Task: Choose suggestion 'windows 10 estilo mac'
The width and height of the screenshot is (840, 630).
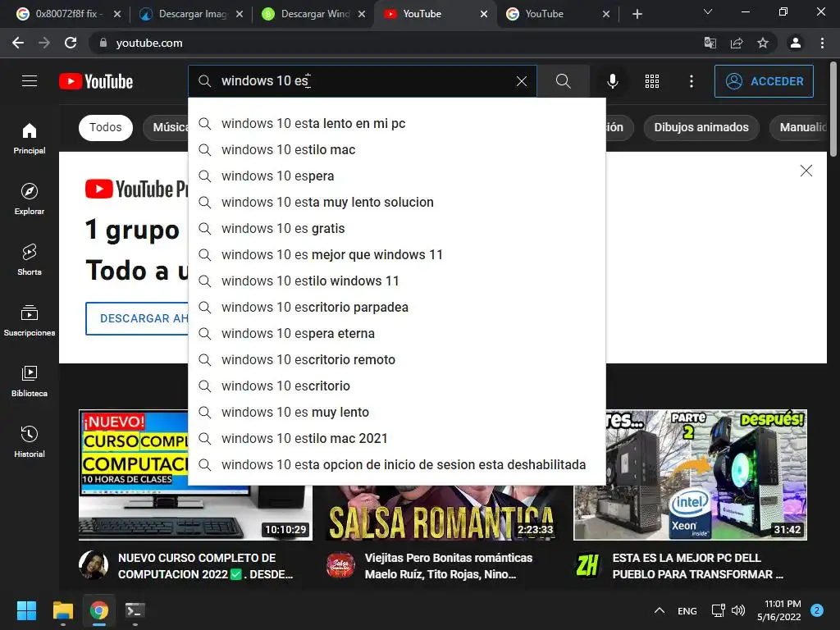Action: pos(397,149)
